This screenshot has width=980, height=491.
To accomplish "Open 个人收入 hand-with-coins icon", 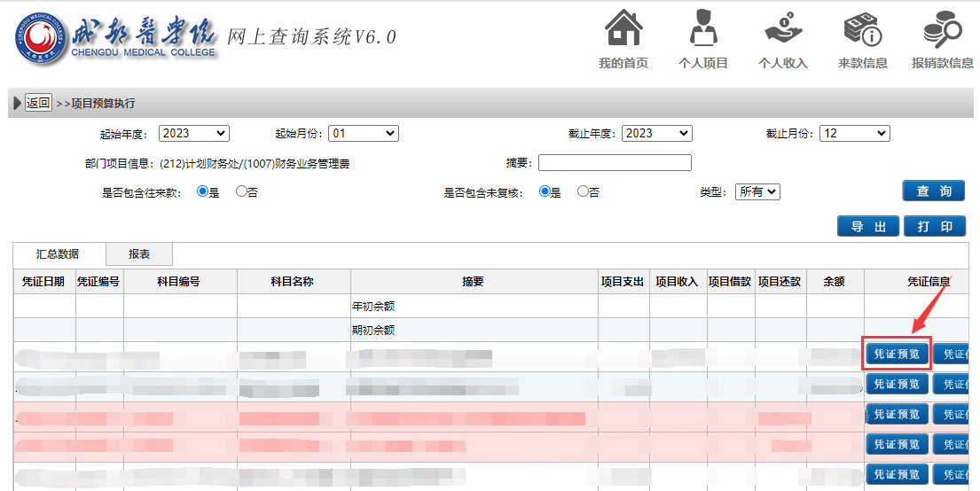I will point(782,28).
